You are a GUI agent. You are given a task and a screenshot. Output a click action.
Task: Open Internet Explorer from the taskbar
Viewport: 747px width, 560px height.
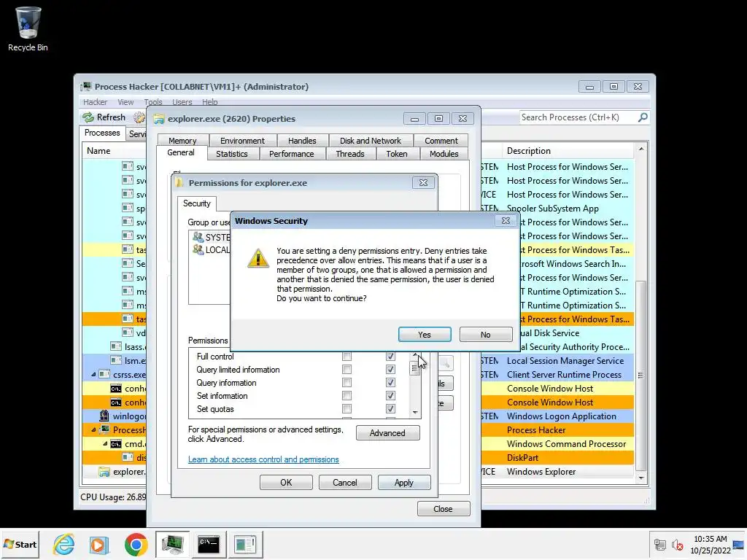[64, 544]
